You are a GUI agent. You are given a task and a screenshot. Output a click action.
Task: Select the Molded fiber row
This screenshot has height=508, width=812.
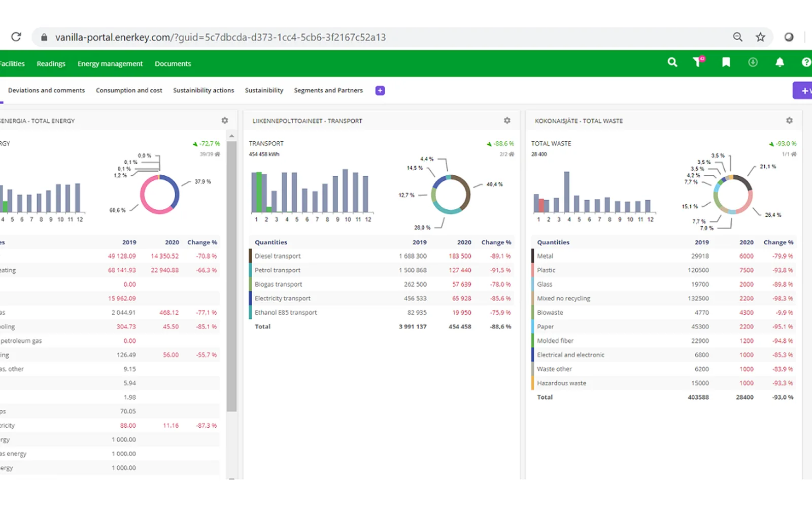[663, 341]
